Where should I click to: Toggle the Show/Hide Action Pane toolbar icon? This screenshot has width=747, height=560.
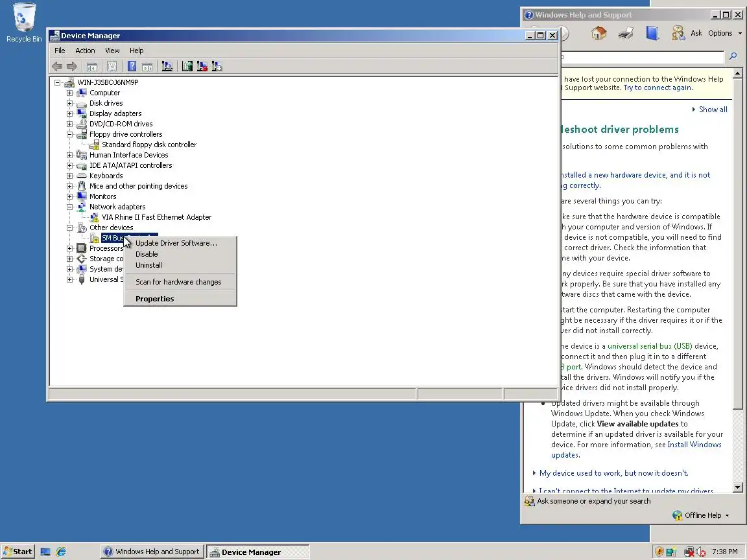pos(147,67)
